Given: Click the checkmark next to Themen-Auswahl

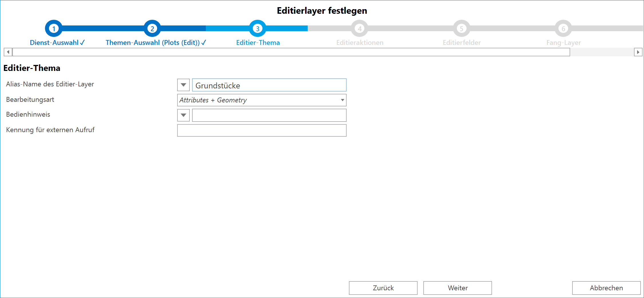Looking at the screenshot, I should [204, 42].
